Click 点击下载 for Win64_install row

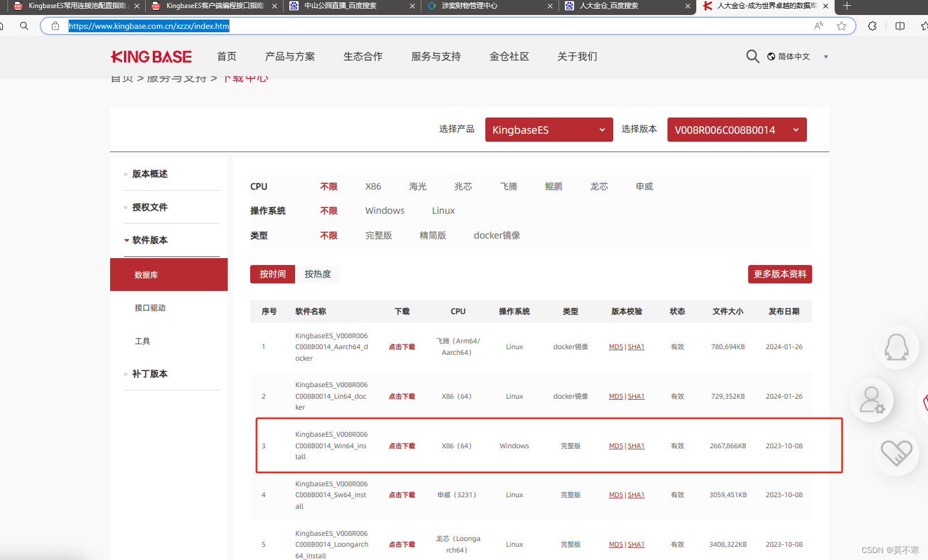click(x=402, y=446)
